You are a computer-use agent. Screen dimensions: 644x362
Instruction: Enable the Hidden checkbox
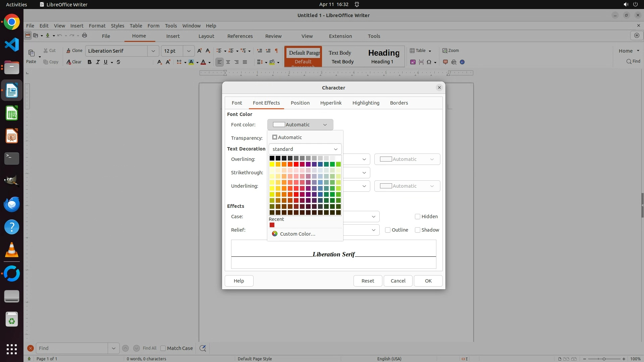pos(418,217)
